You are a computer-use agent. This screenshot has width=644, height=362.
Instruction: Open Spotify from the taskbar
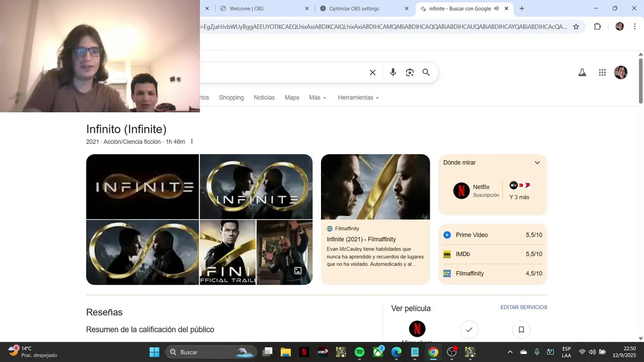[359, 352]
